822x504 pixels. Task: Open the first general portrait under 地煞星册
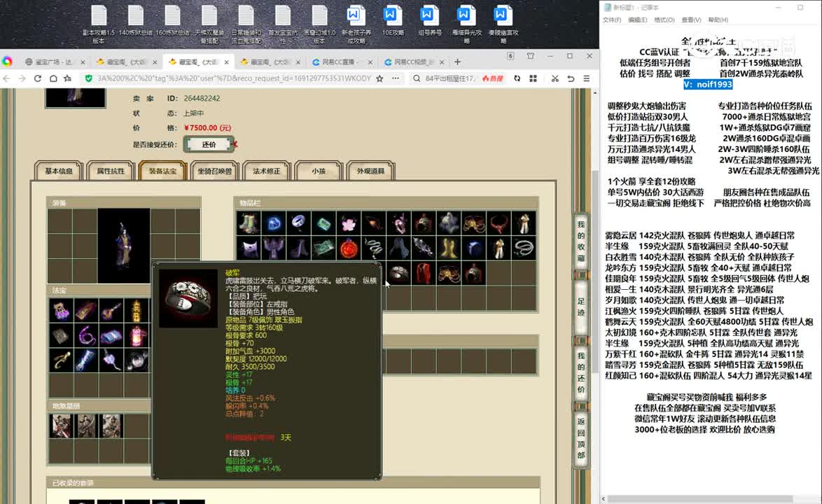pos(61,426)
